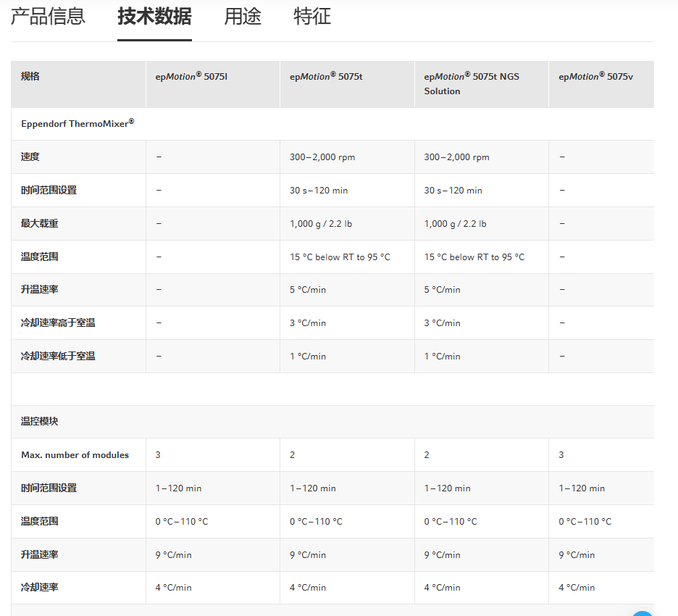This screenshot has width=678, height=616.
Task: Select 0 °C–110 °C under 5075l
Action: coord(182,521)
